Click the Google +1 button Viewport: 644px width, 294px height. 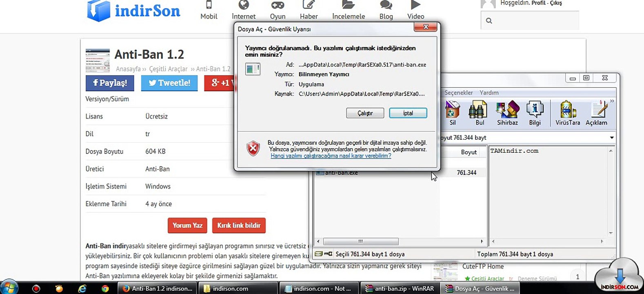[220, 83]
